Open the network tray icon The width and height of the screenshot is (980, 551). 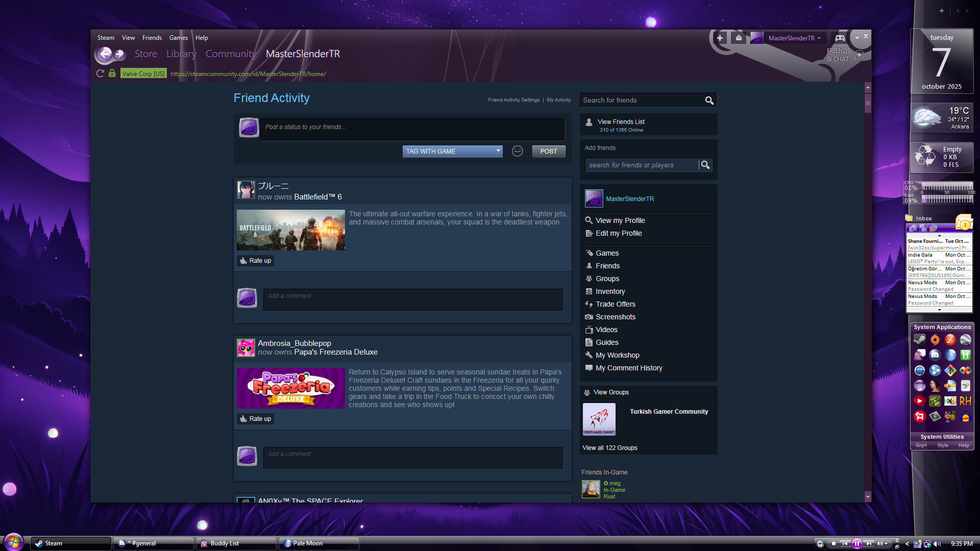(x=927, y=544)
